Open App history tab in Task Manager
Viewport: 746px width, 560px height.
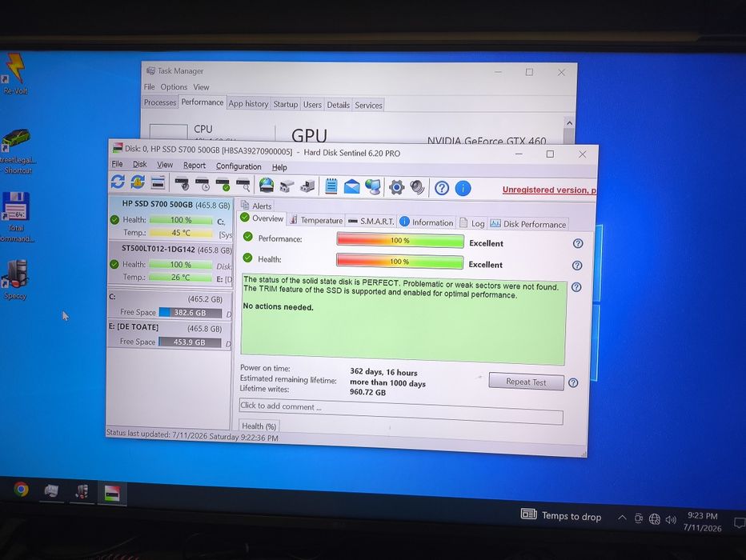click(x=248, y=104)
